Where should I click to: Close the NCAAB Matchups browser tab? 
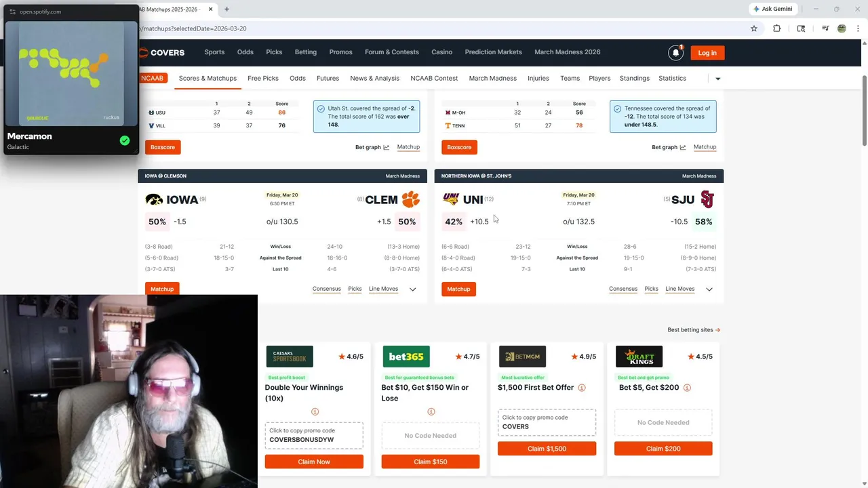210,9
